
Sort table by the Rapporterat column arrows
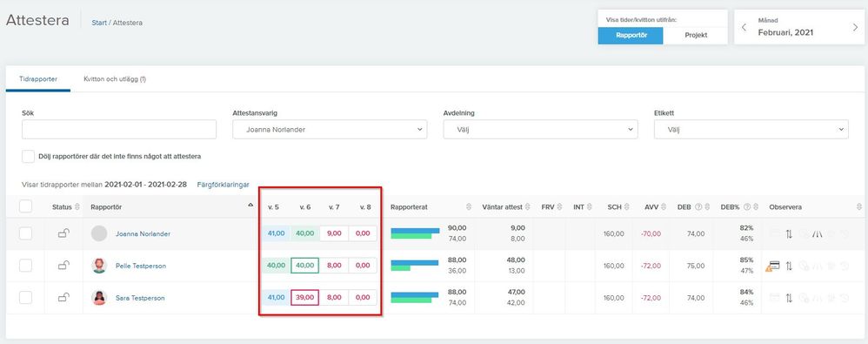tap(468, 207)
